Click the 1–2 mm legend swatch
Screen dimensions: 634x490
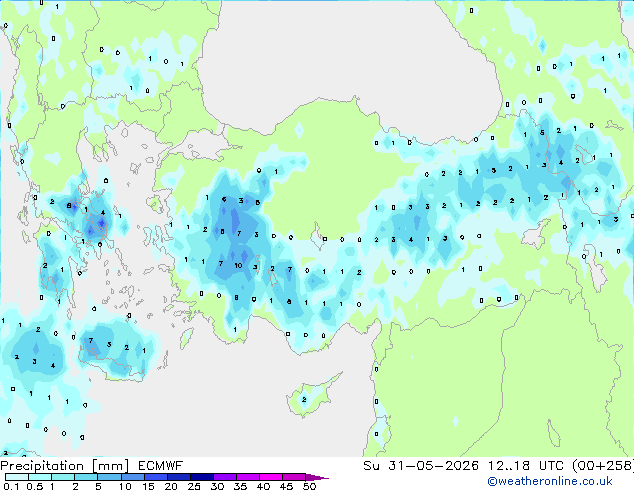63,477
